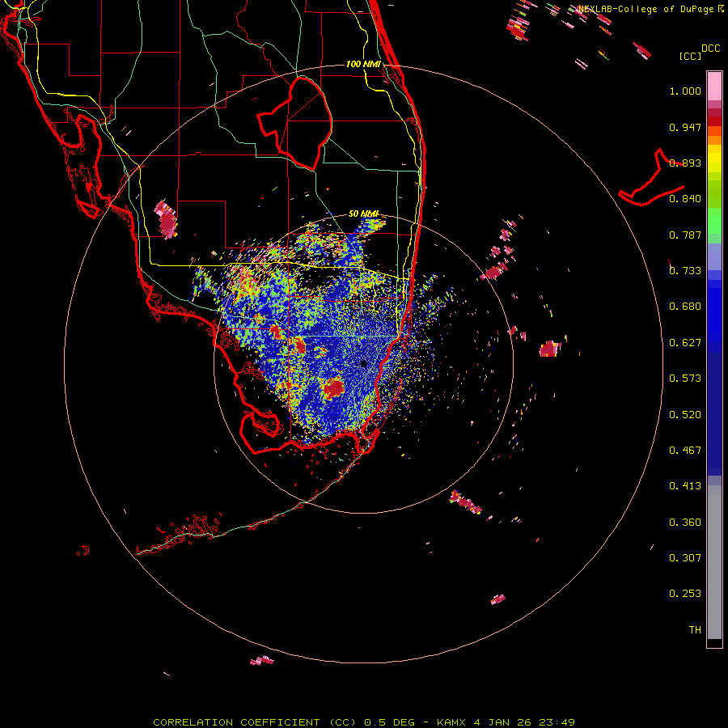This screenshot has height=728, width=728.
Task: Select the 0.733 color scale value
Action: [685, 271]
